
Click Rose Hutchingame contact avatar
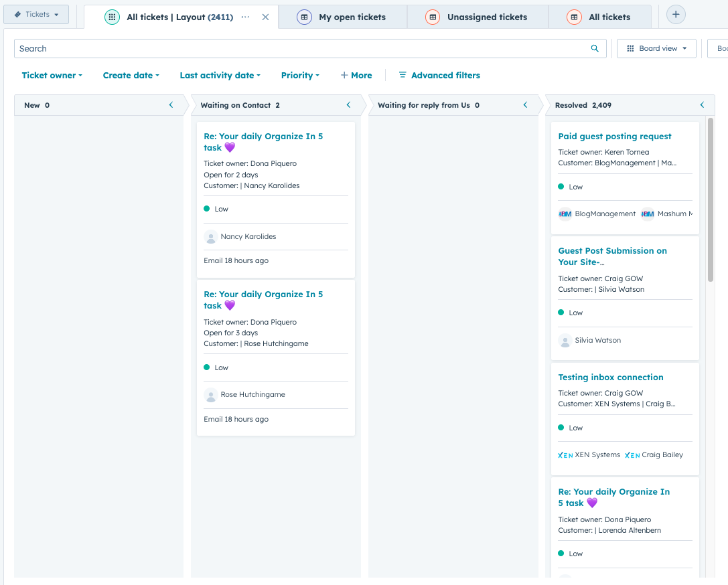(211, 395)
